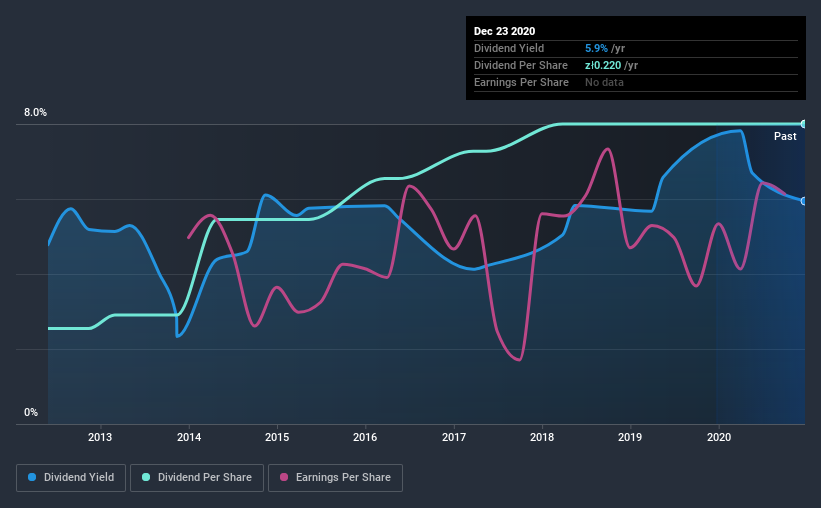The height and width of the screenshot is (508, 821).
Task: Click the 8.0% y-axis label
Action: pos(35,113)
